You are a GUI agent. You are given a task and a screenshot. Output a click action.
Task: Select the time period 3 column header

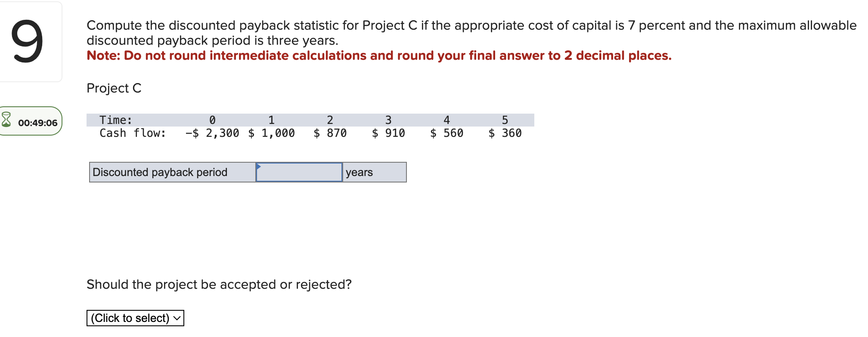[388, 120]
